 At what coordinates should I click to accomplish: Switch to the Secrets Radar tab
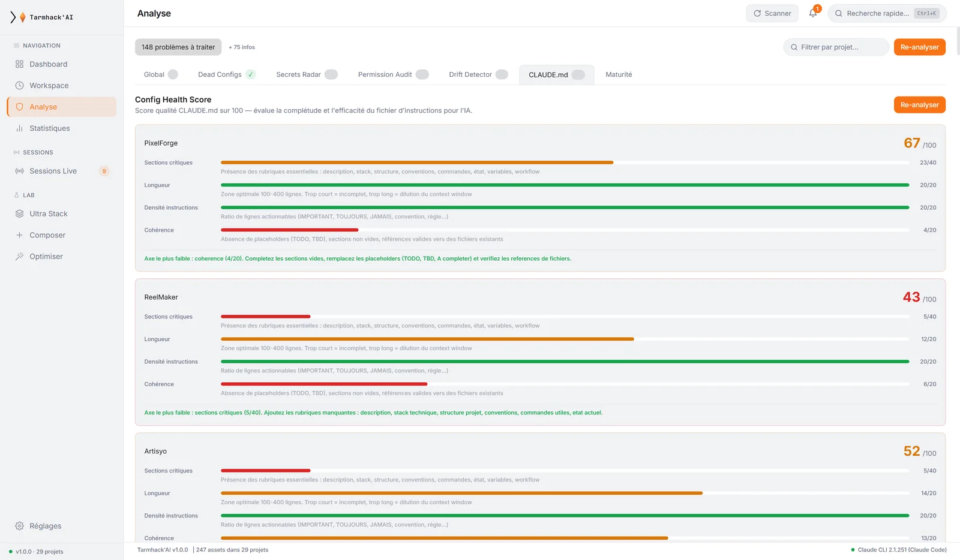tap(307, 74)
